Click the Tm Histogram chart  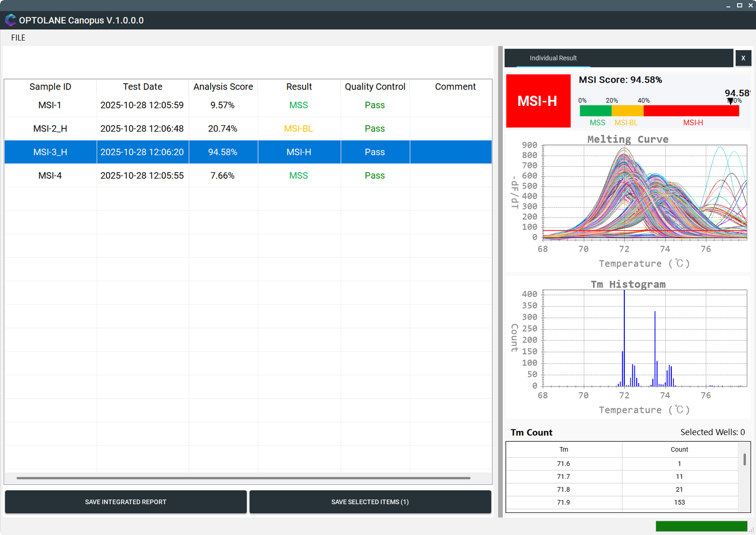point(628,347)
